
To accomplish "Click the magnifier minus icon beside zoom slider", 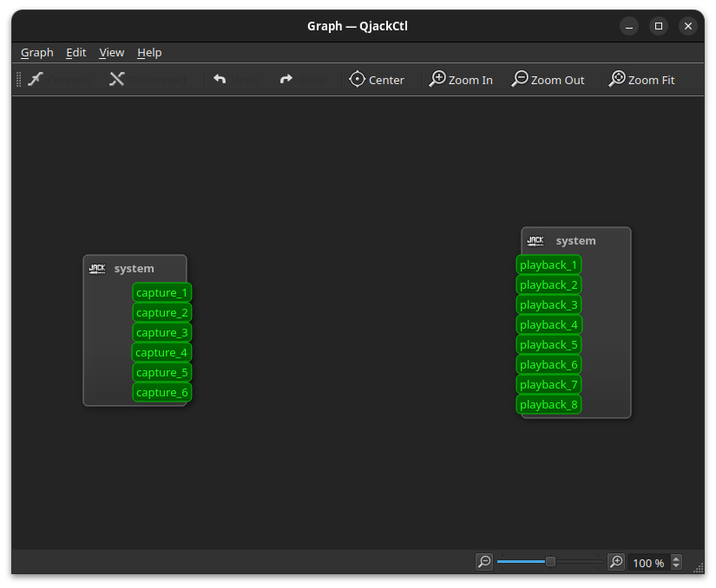I will point(484,561).
